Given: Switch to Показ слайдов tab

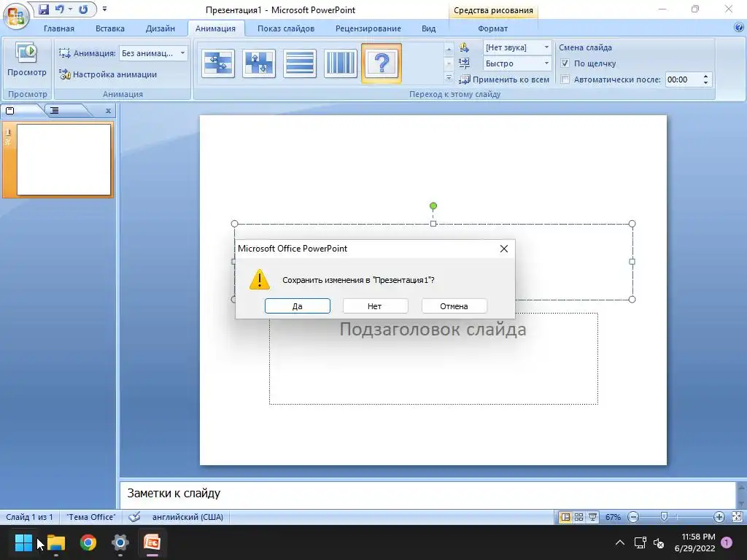Looking at the screenshot, I should (286, 28).
